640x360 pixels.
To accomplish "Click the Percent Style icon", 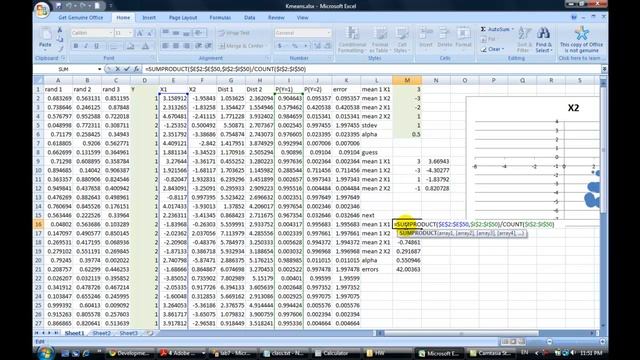I will pos(295,46).
